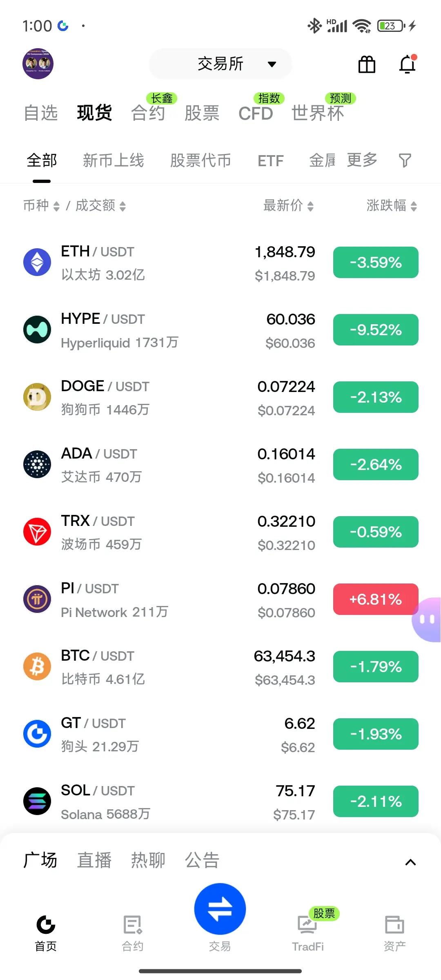Screen dimensions: 441x980
Task: Open the gift box rewards icon
Action: point(367,65)
